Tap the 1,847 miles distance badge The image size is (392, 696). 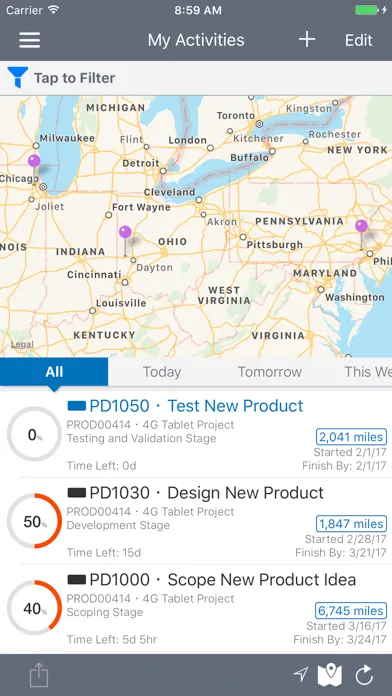click(351, 524)
